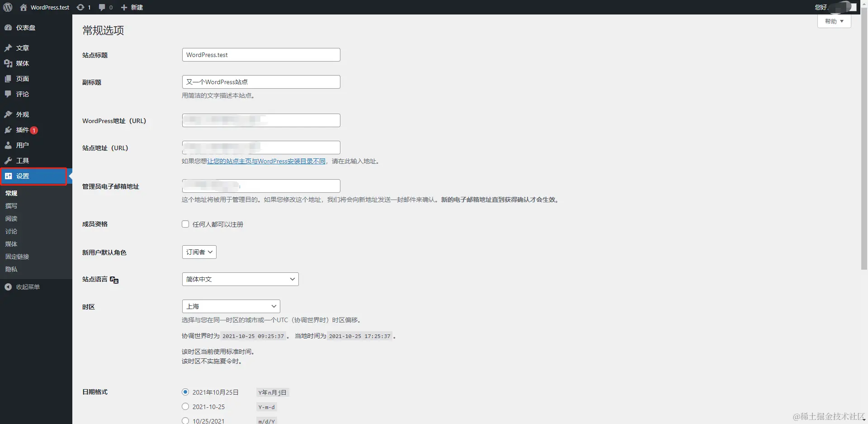Click the 管理员电子邮箱地址 input field
Viewport: 868px width, 424px height.
pos(261,186)
